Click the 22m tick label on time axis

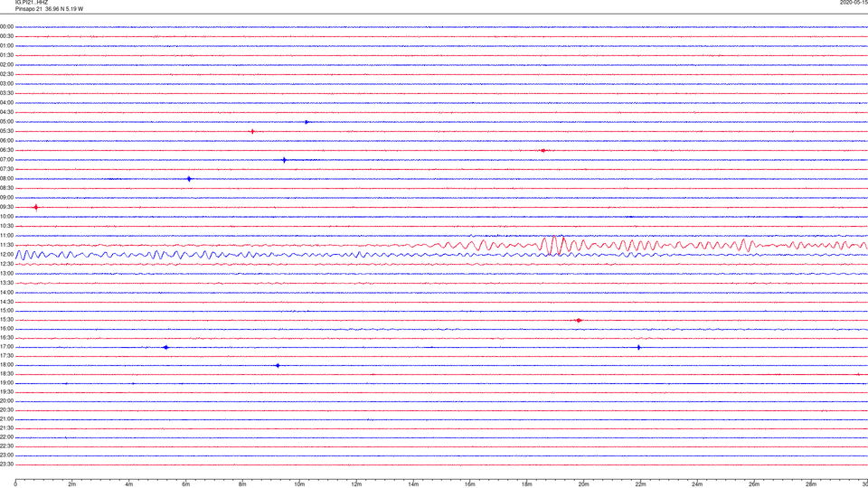(640, 484)
